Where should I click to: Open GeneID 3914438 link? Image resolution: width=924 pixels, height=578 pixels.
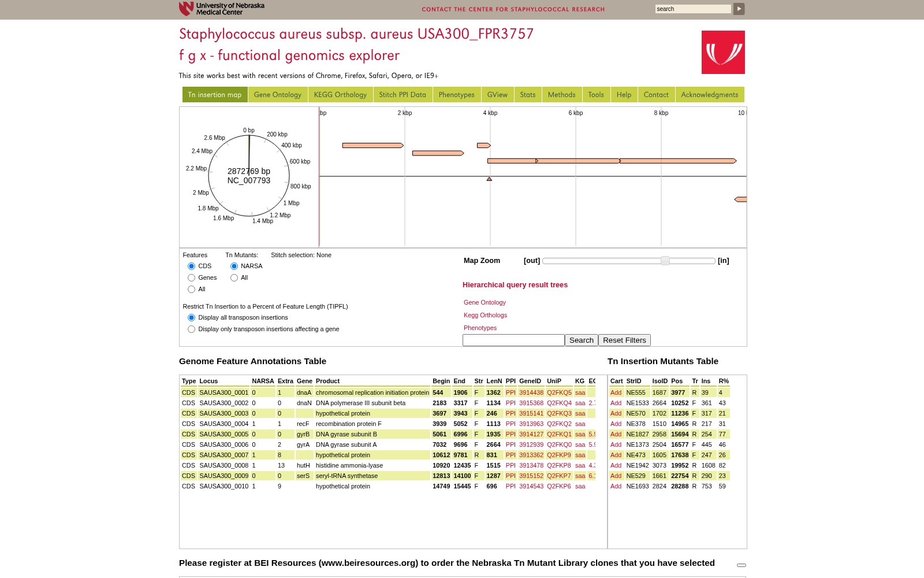(531, 392)
